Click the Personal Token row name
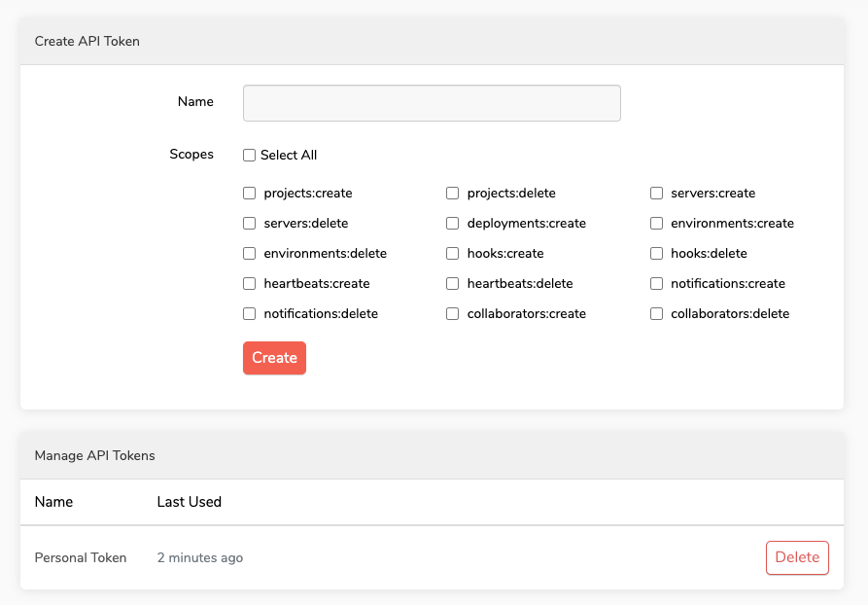This screenshot has height=605, width=868. tap(81, 557)
